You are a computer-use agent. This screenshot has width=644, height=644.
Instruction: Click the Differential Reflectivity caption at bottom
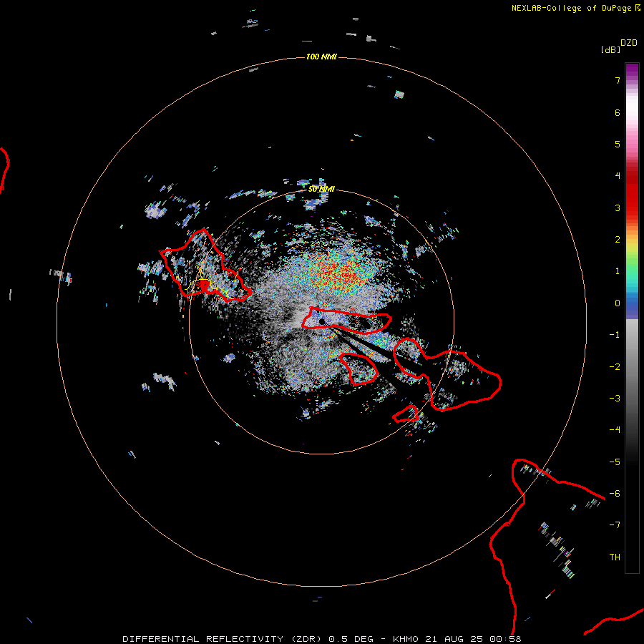[321, 639]
